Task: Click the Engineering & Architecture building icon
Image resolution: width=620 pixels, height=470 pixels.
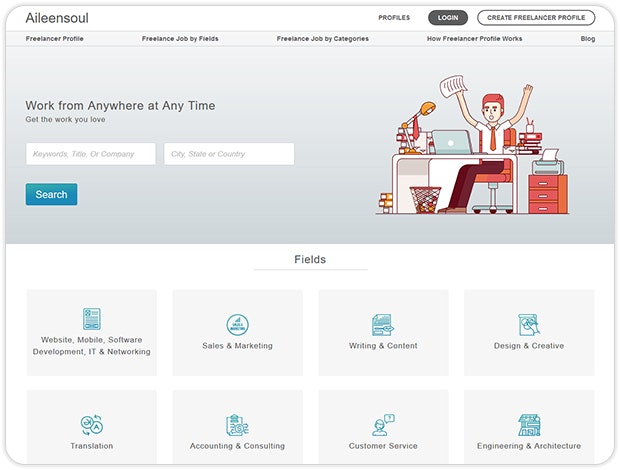Action: pos(529,425)
